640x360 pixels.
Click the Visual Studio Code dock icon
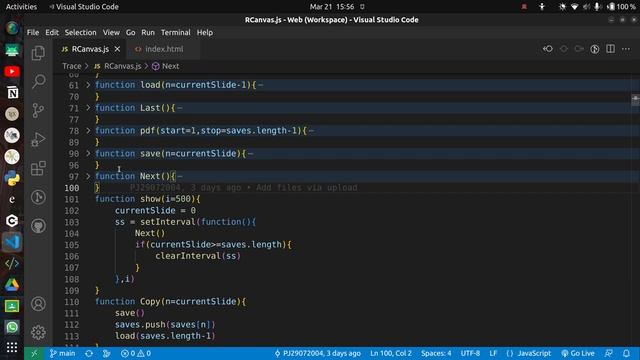pos(12,242)
